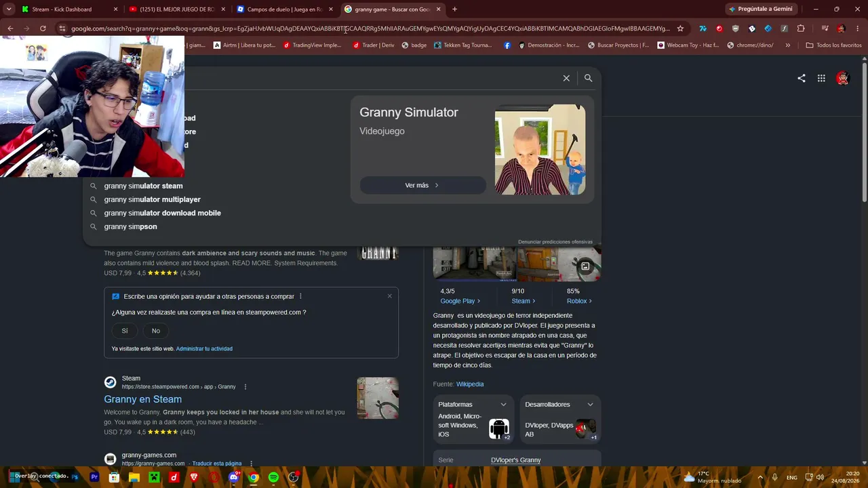The height and width of the screenshot is (488, 868).
Task: View site information icon in address bar
Action: click(x=62, y=28)
